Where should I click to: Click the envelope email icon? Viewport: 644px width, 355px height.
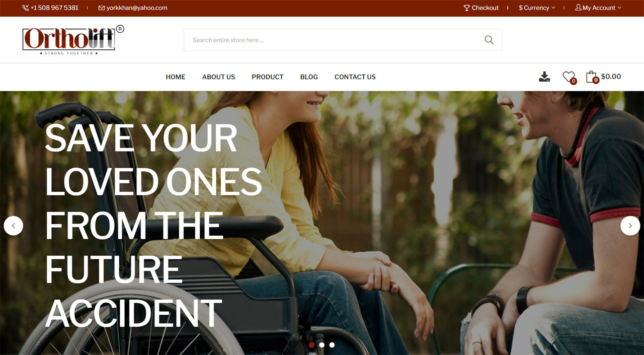(102, 8)
